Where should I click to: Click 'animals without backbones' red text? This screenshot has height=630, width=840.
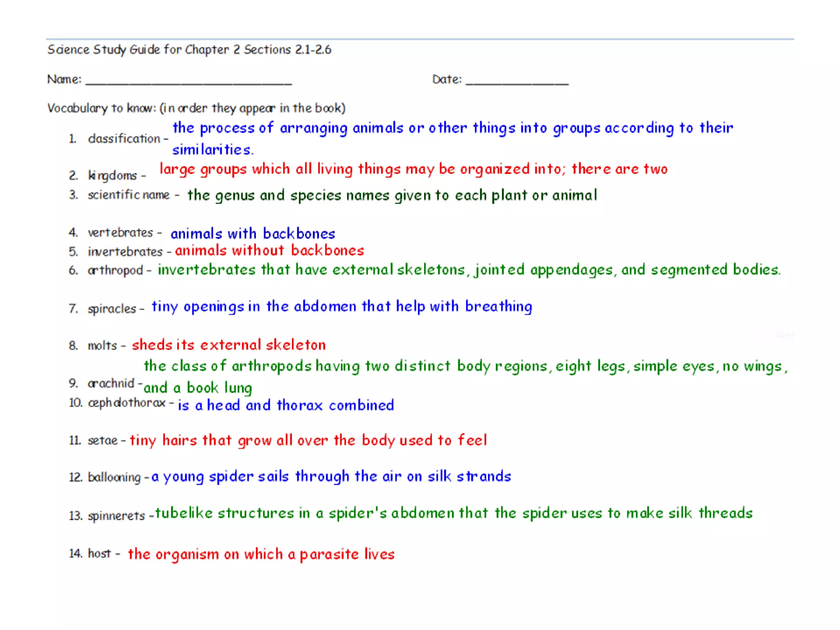click(x=269, y=251)
